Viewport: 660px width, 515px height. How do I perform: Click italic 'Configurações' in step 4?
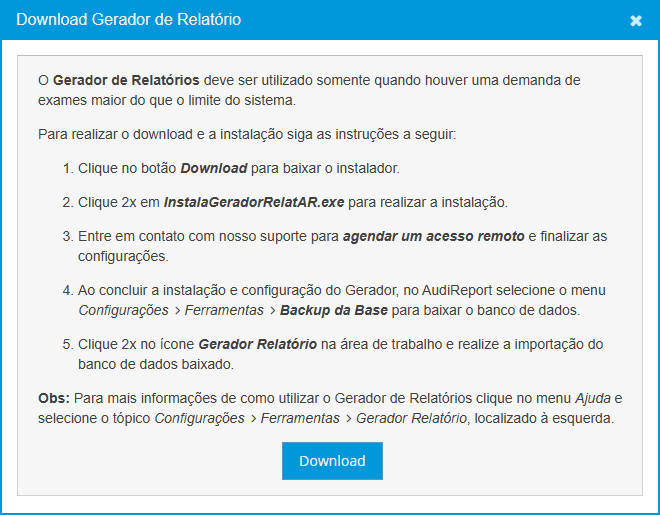123,311
